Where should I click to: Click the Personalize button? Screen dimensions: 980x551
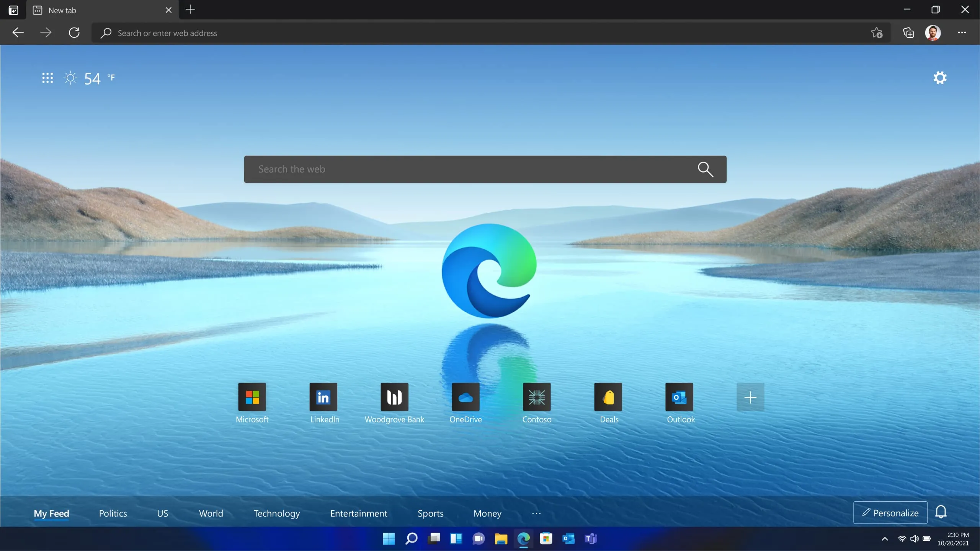click(890, 513)
